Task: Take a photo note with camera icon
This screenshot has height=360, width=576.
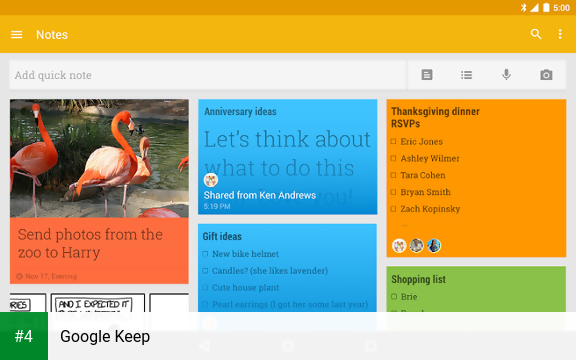Action: (546, 75)
